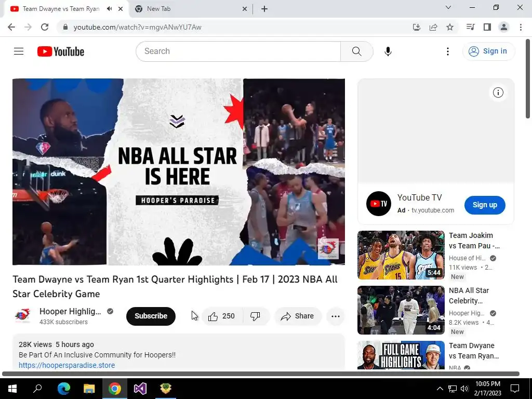Screen dimensions: 532x399
Task: Open File Explorer from taskbar
Action: pos(89,388)
